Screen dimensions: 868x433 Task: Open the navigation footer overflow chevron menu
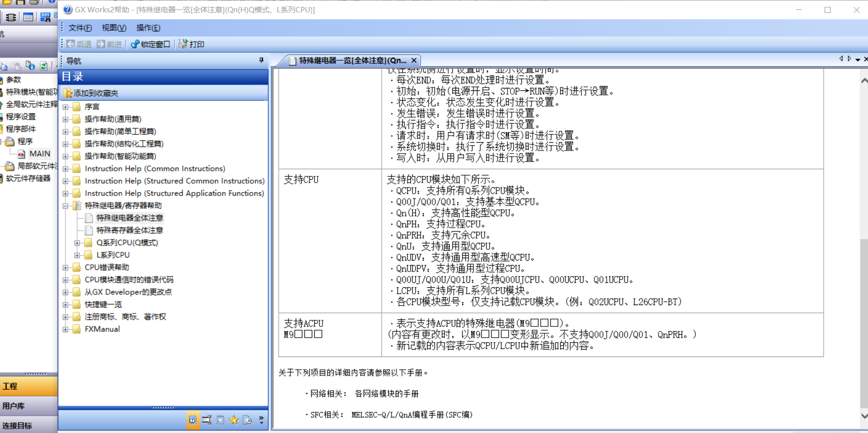coord(261,420)
